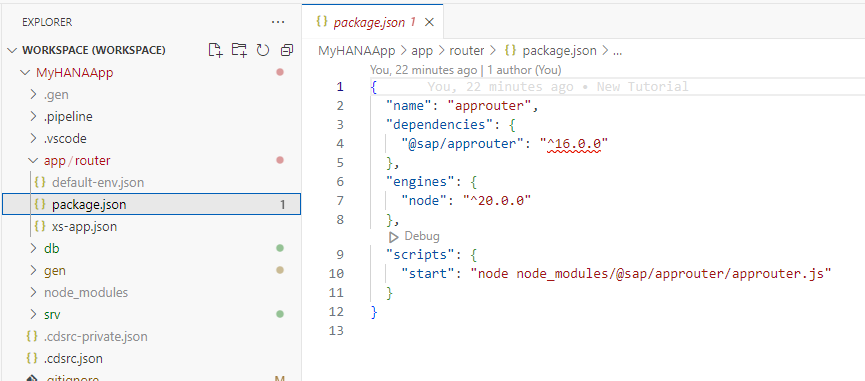Expand the srv folder
The image size is (865, 381).
pyautogui.click(x=33, y=314)
